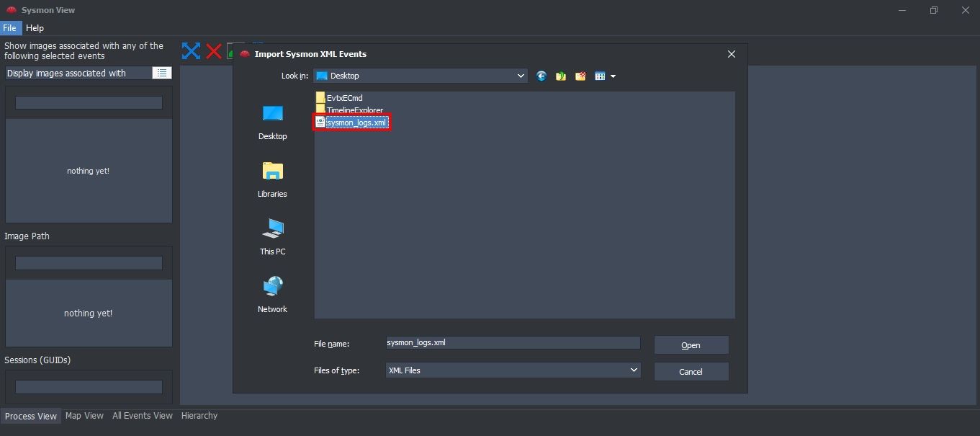This screenshot has width=980, height=436.
Task: Browse Network location in sidebar
Action: (273, 295)
